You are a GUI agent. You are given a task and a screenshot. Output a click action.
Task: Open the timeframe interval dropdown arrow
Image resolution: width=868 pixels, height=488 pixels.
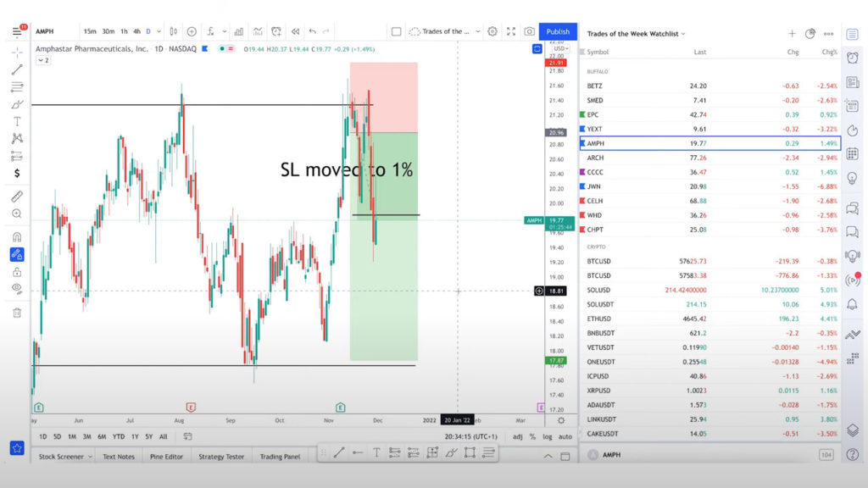pyautogui.click(x=159, y=31)
